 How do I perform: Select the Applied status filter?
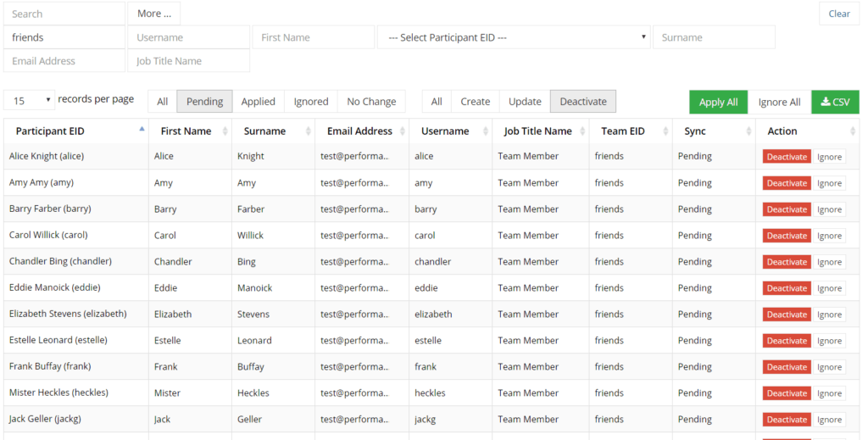coord(258,101)
